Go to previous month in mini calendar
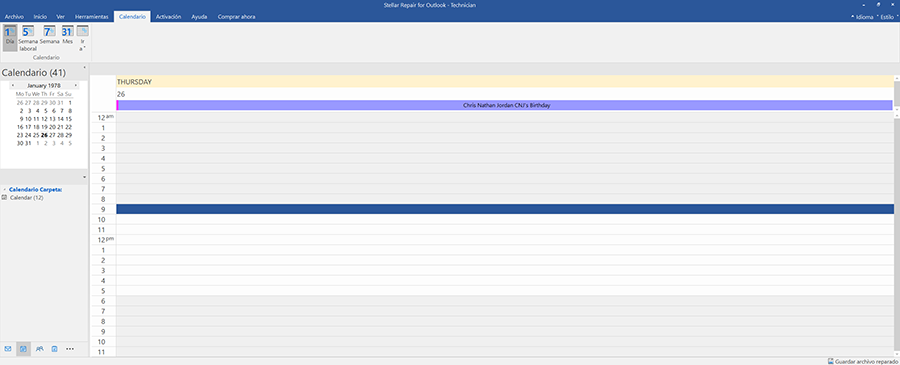 tap(13, 86)
